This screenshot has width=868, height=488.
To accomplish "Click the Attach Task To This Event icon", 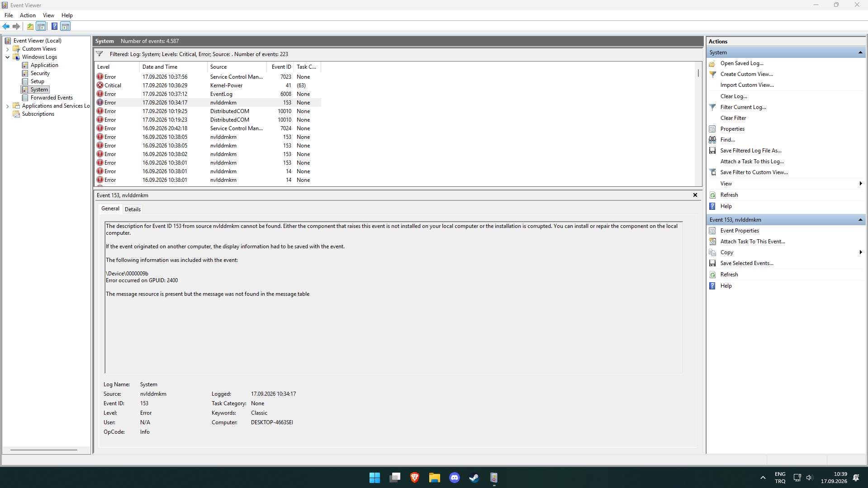I will [x=712, y=242].
